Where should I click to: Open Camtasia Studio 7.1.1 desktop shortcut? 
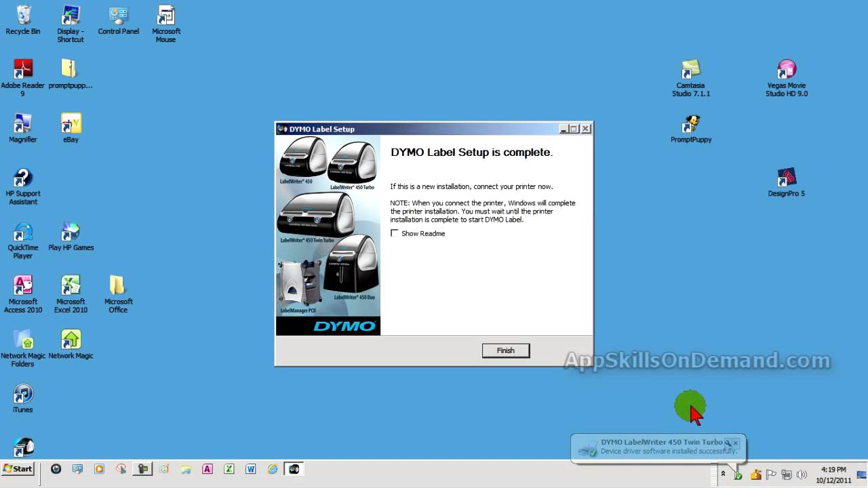tap(691, 78)
